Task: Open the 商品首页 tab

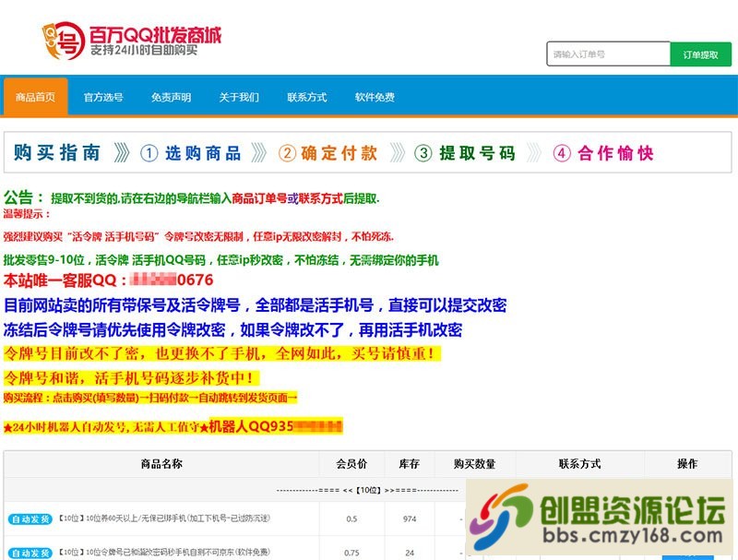Action: [35, 97]
